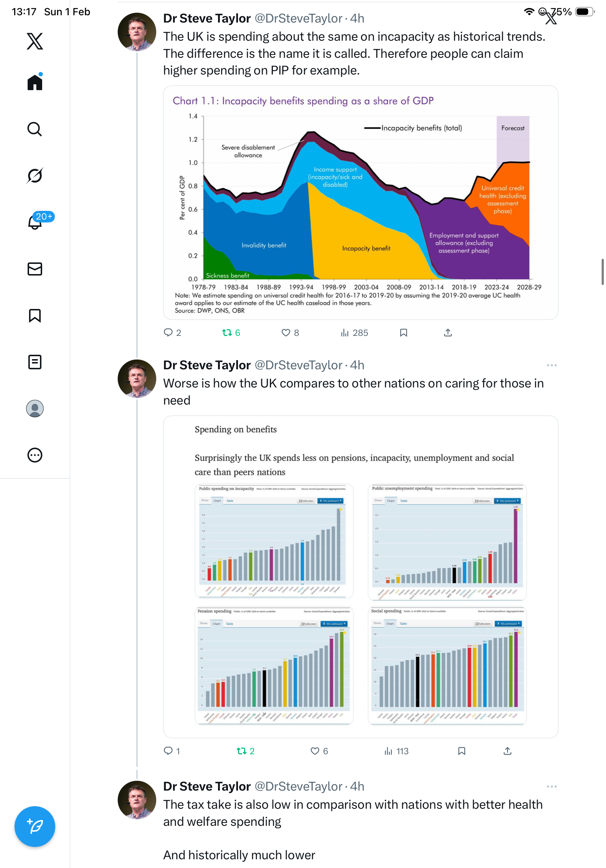Screen dimensions: 606x868
Task: Open the Search icon in sidebar
Action: (x=35, y=129)
